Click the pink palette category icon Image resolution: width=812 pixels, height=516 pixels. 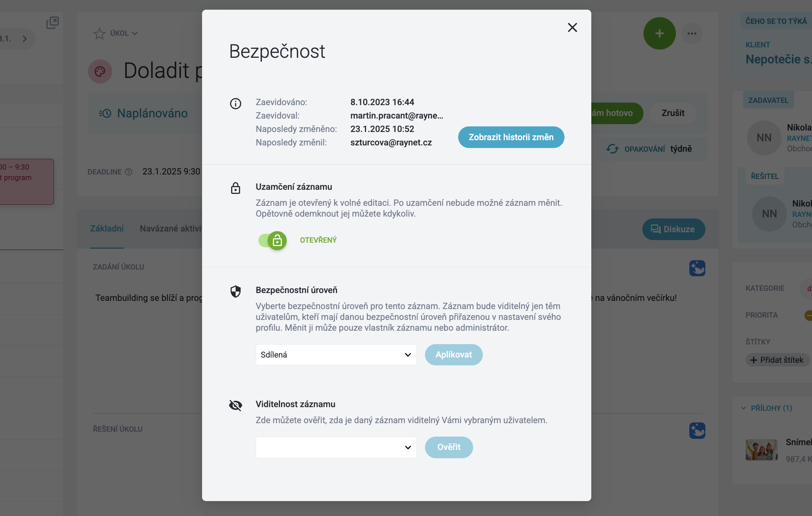tap(100, 71)
